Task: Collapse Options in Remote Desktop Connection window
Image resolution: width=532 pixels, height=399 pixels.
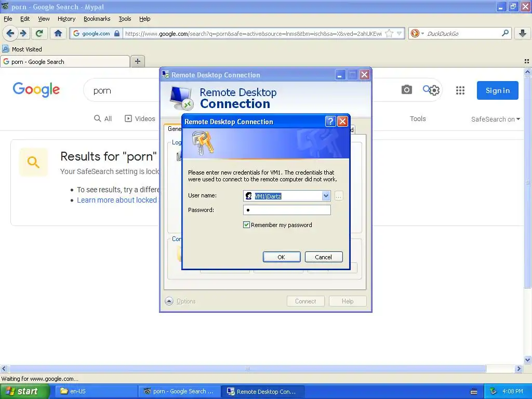Action: 180,301
